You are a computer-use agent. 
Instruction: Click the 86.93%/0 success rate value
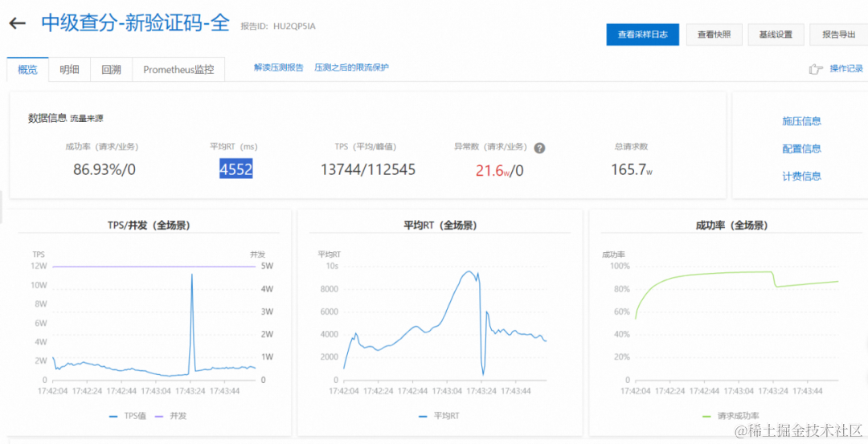tap(104, 169)
